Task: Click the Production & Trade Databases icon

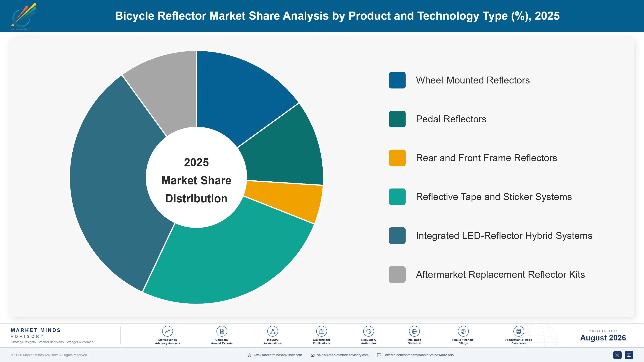Action: click(x=518, y=331)
